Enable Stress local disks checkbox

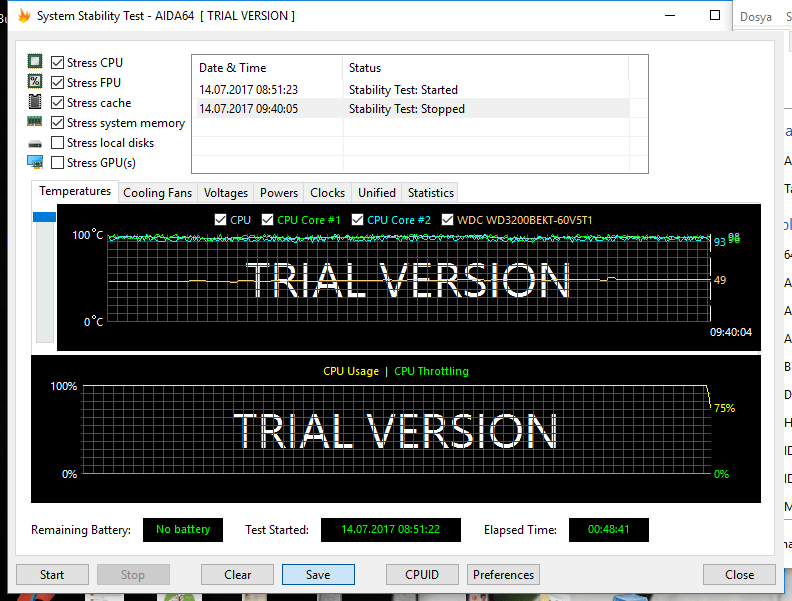[x=58, y=142]
